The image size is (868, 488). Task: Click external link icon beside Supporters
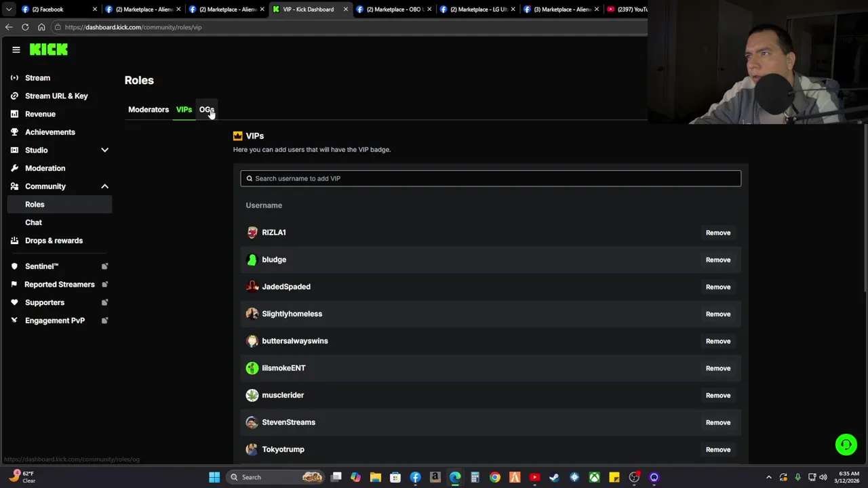click(104, 302)
